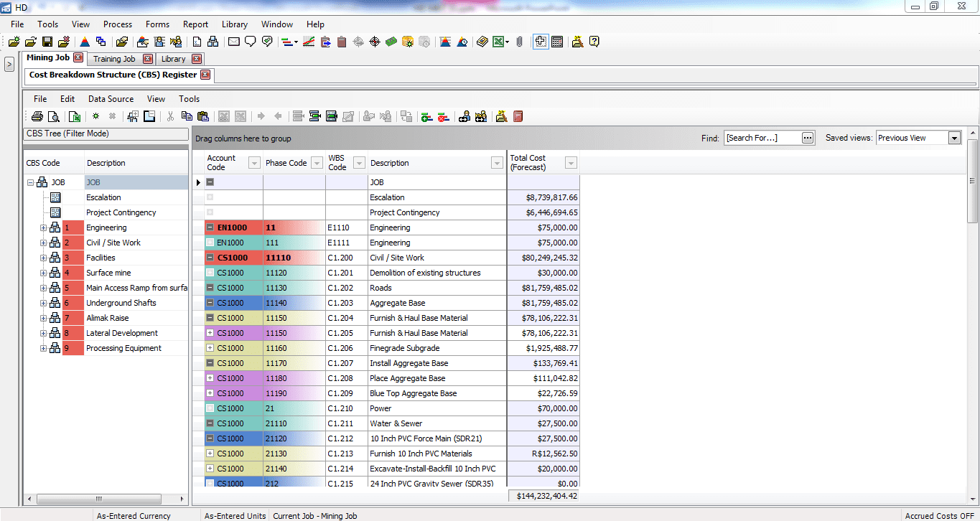Print the CBS register

pos(37,116)
